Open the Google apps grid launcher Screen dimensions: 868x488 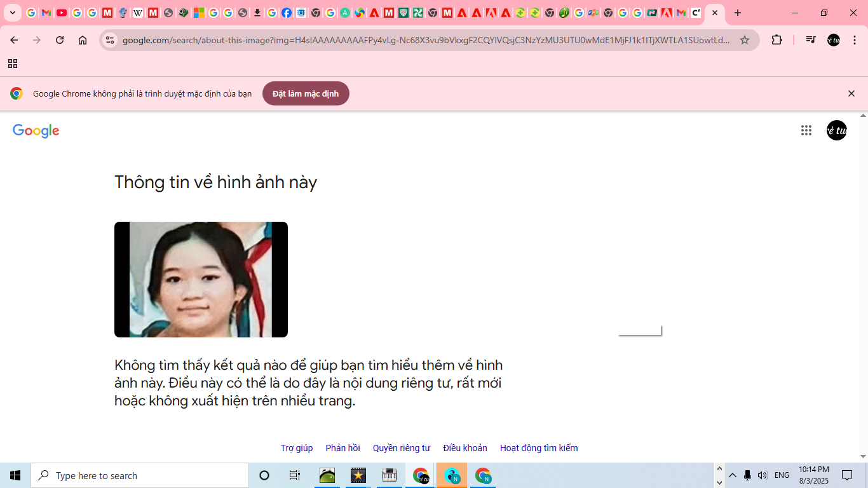806,130
